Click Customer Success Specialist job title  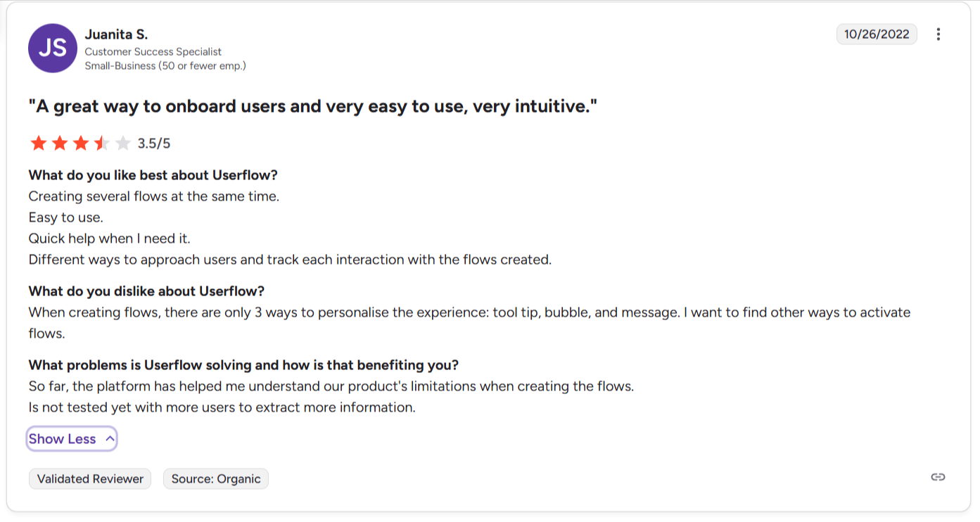click(x=153, y=51)
